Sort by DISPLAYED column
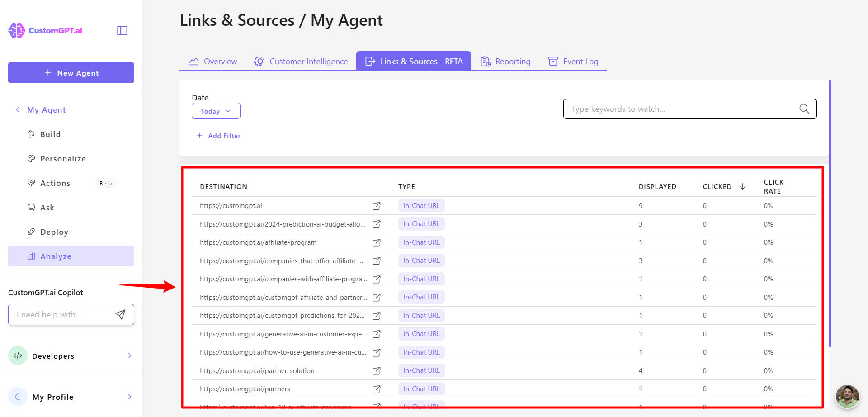Viewport: 868px width, 417px height. 657,187
